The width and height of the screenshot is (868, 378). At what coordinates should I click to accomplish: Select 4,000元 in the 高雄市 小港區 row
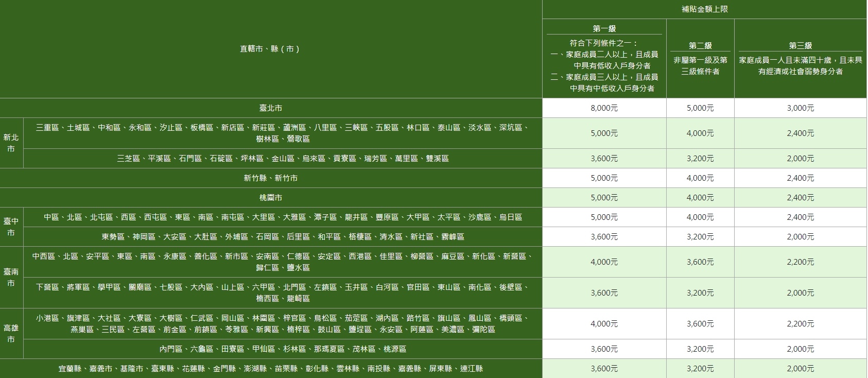[x=604, y=324]
